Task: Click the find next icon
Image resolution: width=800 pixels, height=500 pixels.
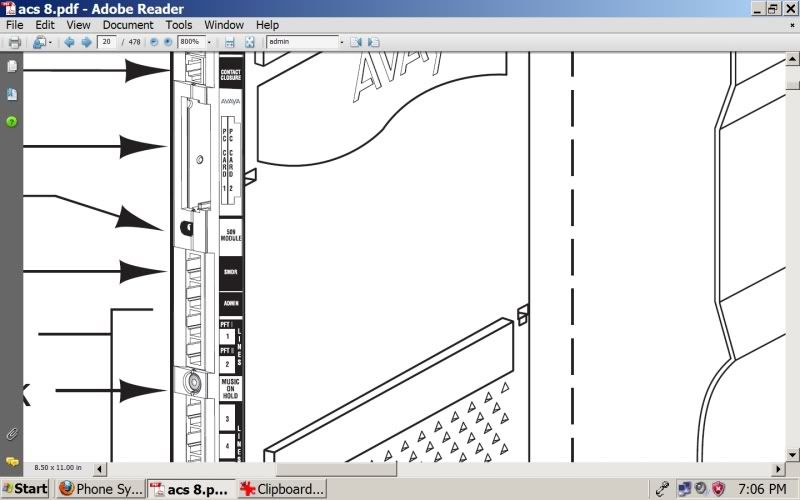Action: point(373,42)
